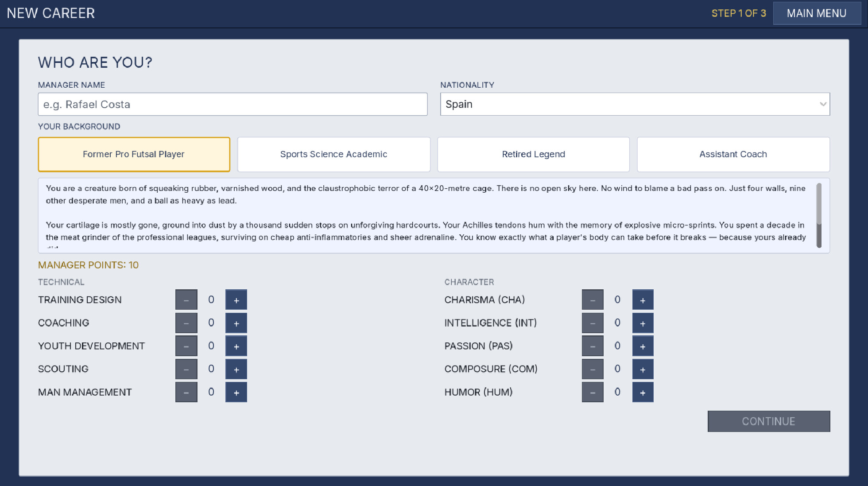Decrease Man Management stat
This screenshot has width=868, height=486.
(186, 392)
